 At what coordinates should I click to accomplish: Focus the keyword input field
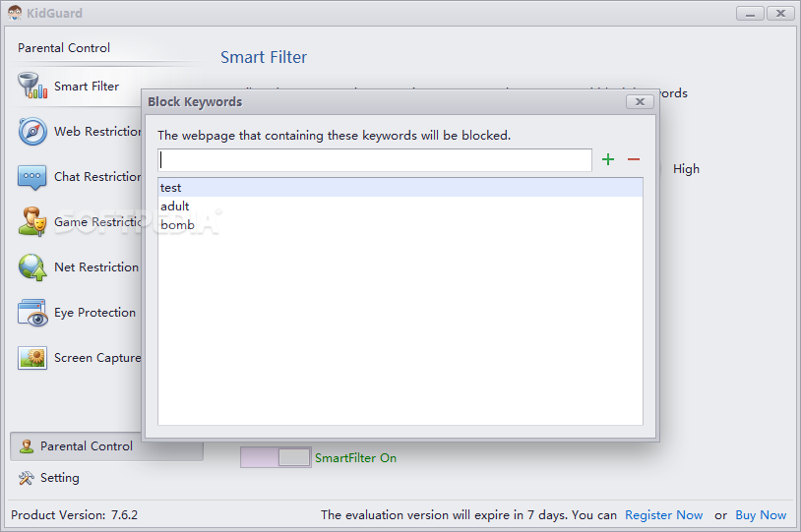(375, 160)
